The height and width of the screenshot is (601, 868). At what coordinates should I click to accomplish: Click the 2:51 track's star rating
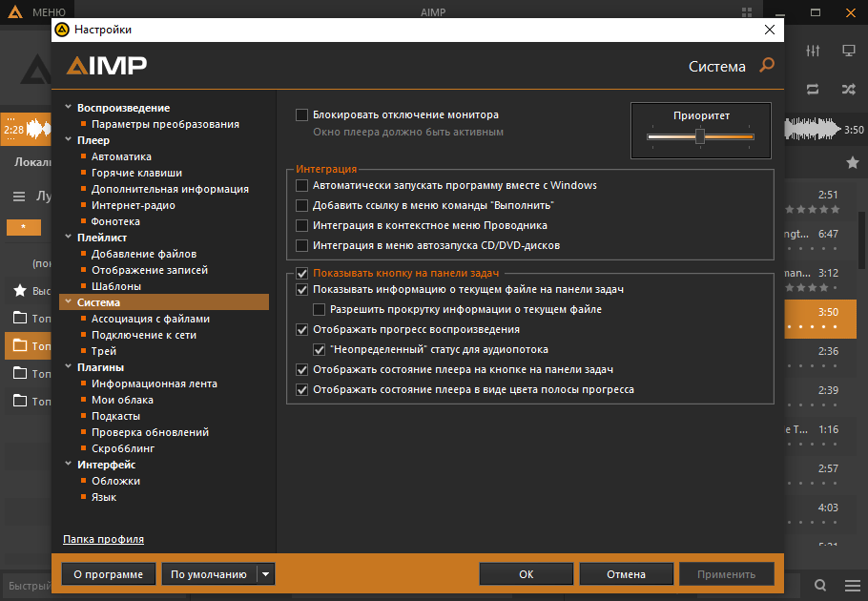pyautogui.click(x=812, y=209)
